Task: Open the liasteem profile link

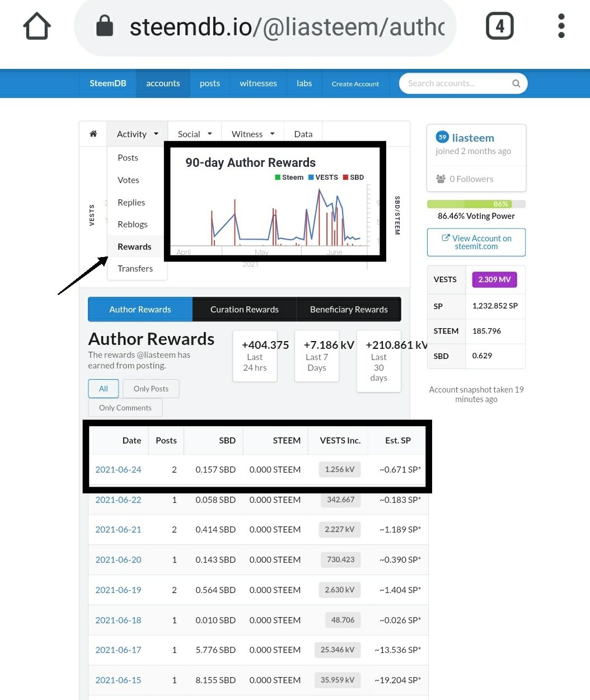Action: 473,138
